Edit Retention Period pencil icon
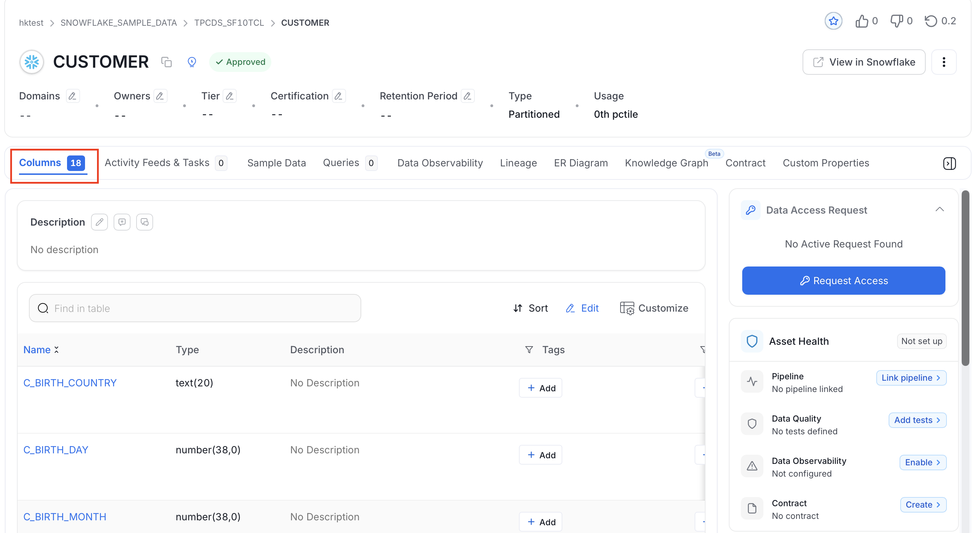 pyautogui.click(x=467, y=96)
